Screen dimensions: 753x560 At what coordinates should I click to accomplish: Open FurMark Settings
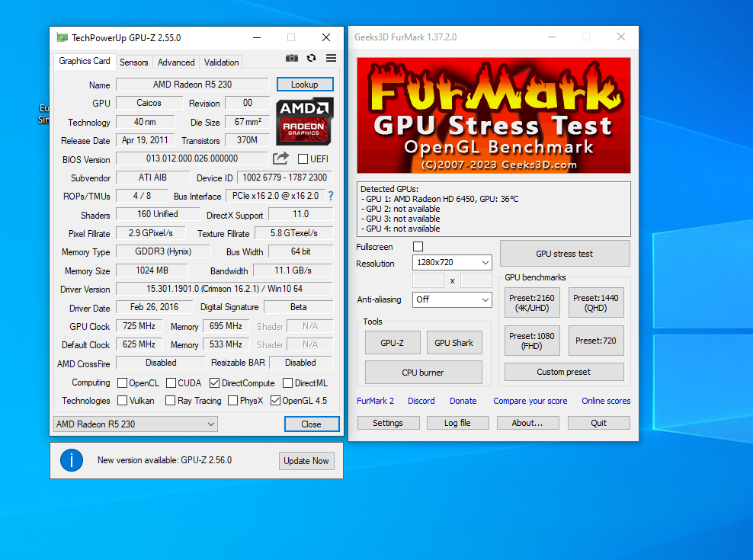point(388,423)
